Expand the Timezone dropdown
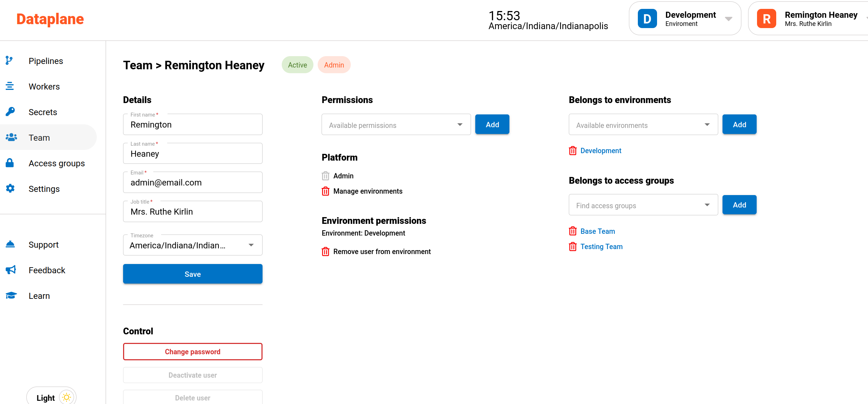 point(192,245)
